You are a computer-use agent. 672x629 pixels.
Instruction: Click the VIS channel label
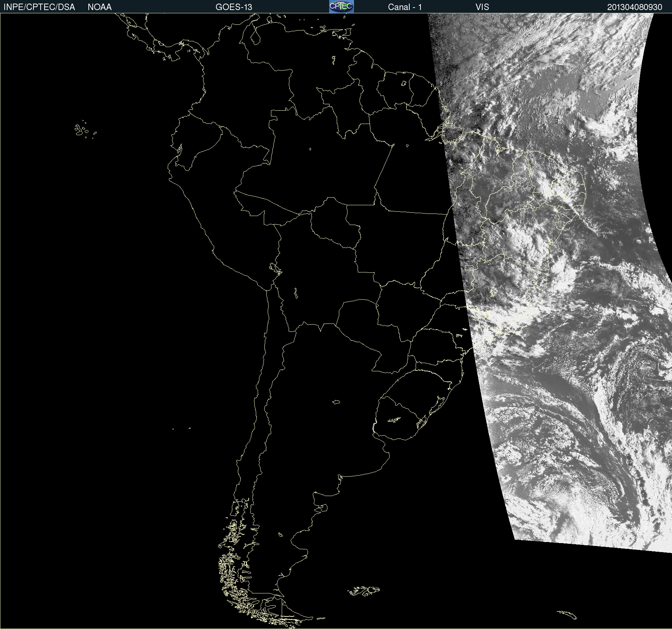[482, 7]
